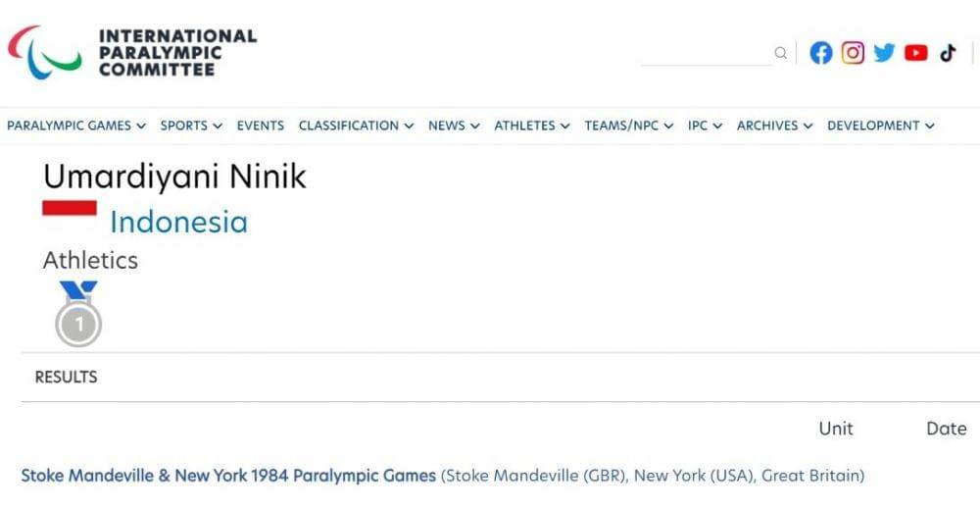Open the Events menu item
The height and width of the screenshot is (508, 980).
point(261,126)
